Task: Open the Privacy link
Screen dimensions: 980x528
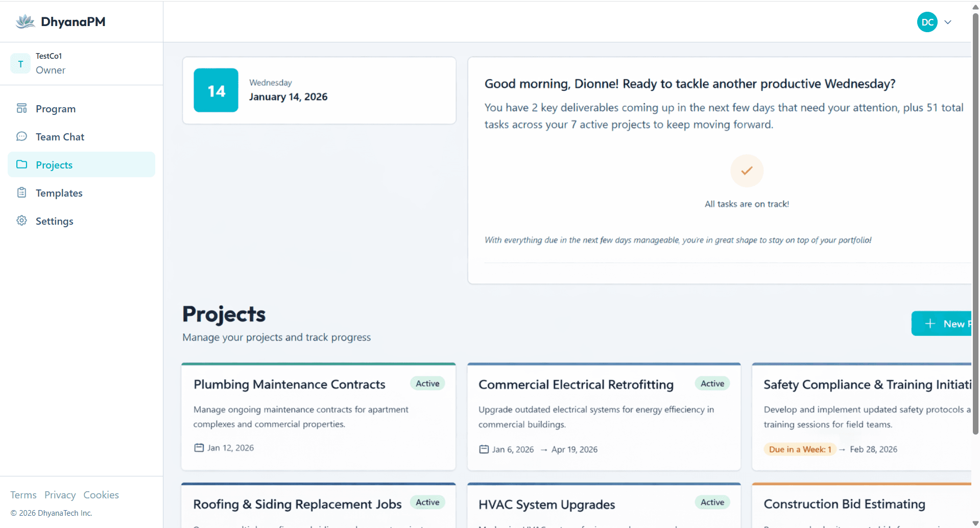Action: click(x=60, y=494)
